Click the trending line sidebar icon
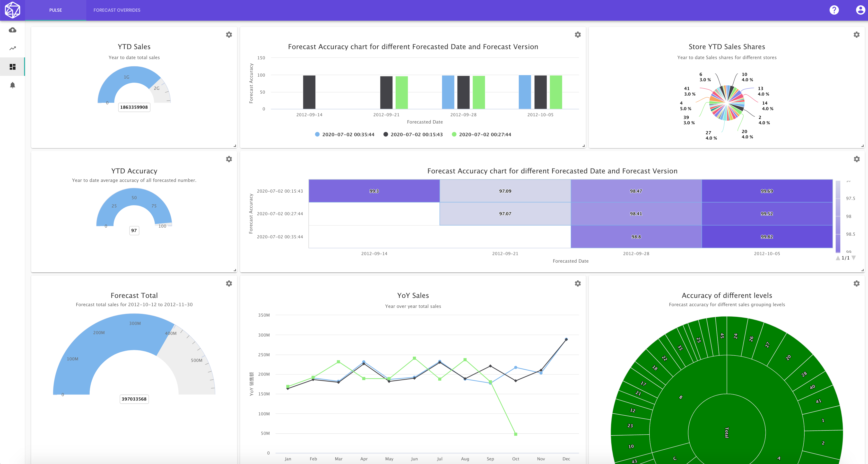This screenshot has width=868, height=464. coord(12,48)
